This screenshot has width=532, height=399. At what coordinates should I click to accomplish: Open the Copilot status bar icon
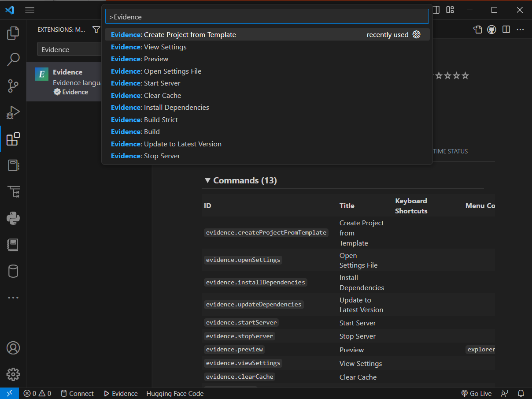(505, 393)
